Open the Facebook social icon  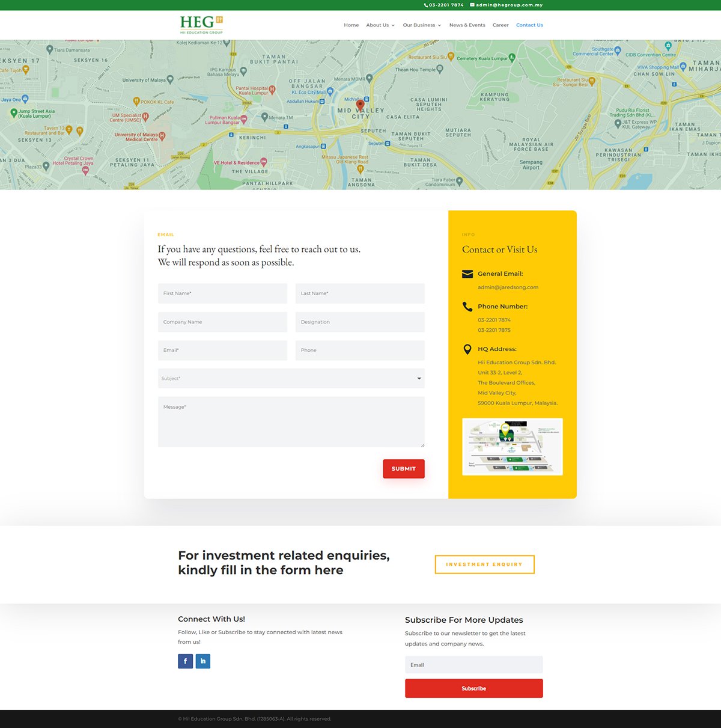(x=185, y=661)
